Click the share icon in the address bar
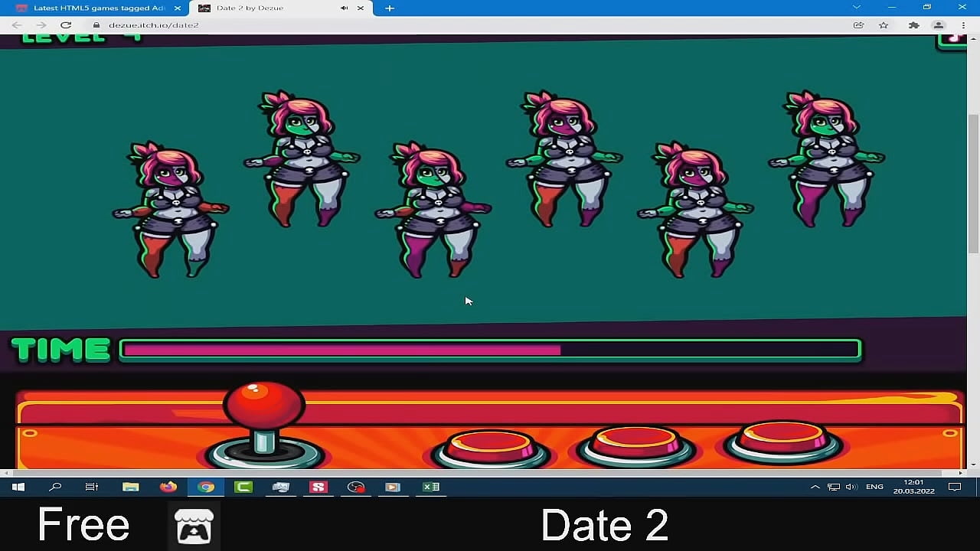Viewport: 980px width, 551px height. [858, 25]
